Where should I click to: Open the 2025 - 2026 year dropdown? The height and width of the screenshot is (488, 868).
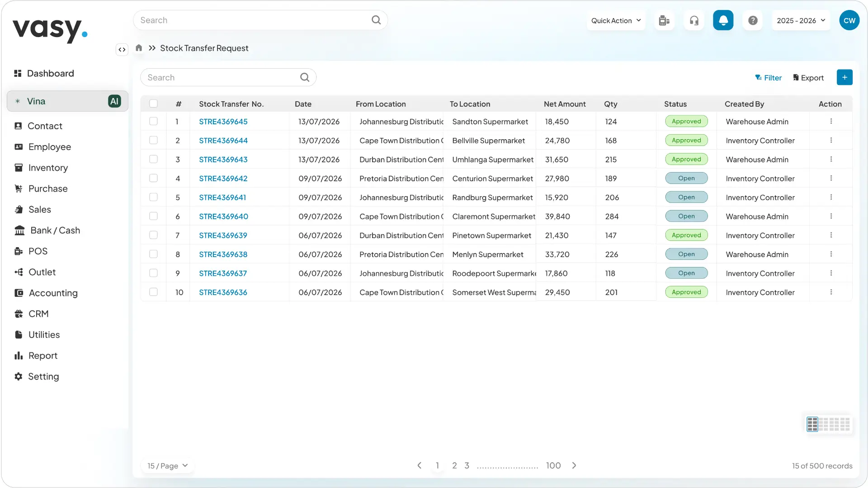pyautogui.click(x=801, y=20)
